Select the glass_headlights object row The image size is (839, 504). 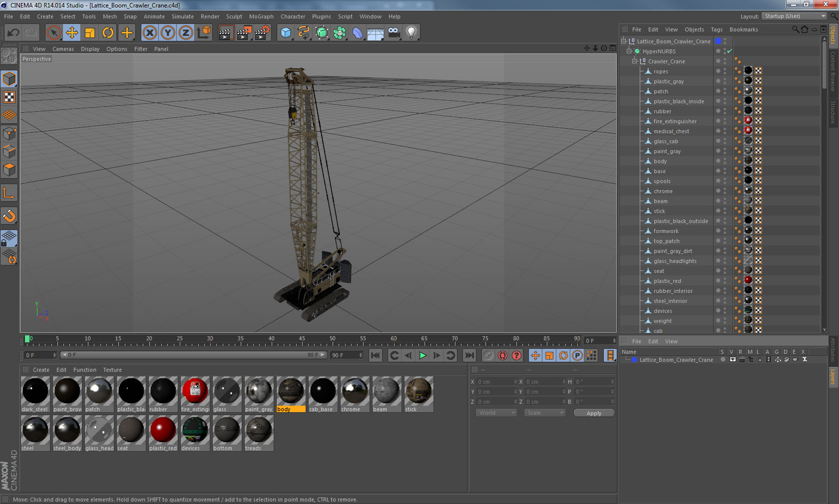click(675, 261)
